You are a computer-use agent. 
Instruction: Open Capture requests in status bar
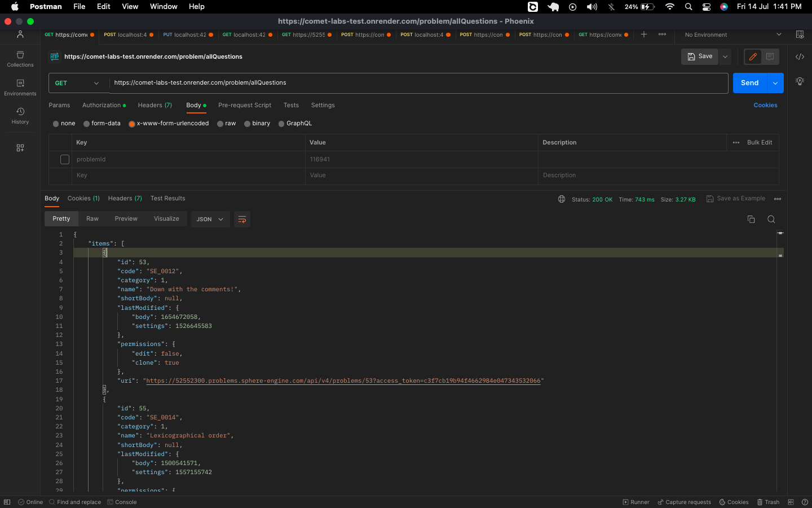685,502
